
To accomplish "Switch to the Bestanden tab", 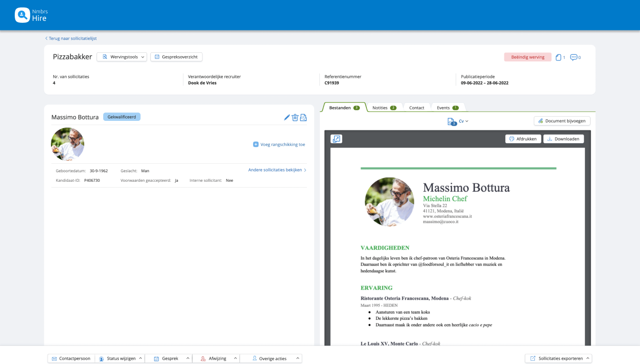I will [344, 108].
